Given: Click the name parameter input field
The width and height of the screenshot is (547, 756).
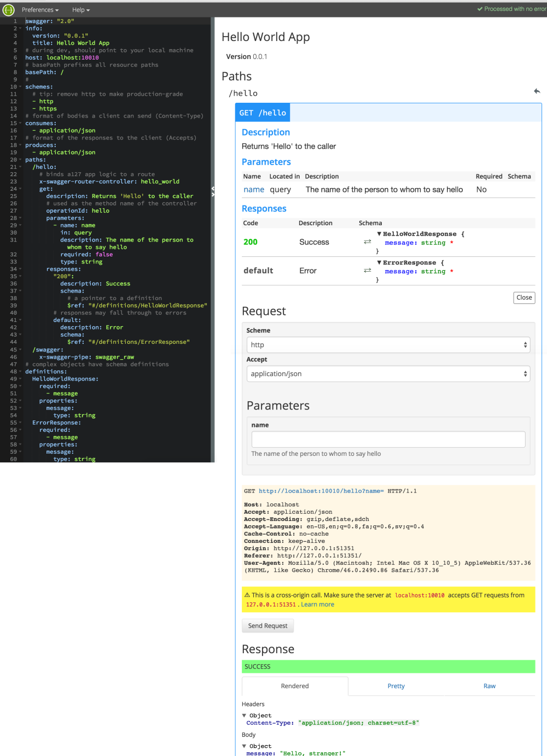Looking at the screenshot, I should click(x=388, y=439).
